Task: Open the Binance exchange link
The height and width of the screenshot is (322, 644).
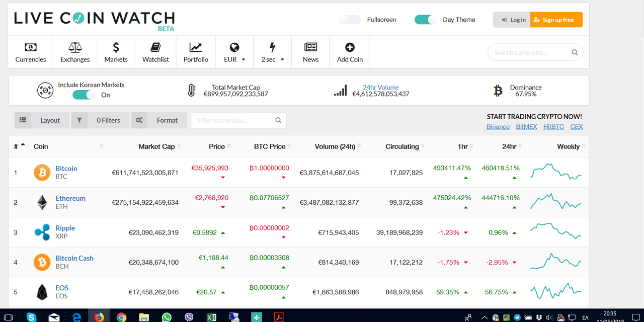Action: click(x=498, y=127)
